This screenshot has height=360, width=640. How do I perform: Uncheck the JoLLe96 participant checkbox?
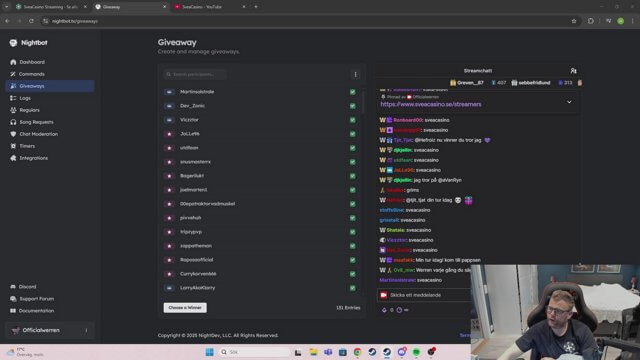[x=353, y=134]
